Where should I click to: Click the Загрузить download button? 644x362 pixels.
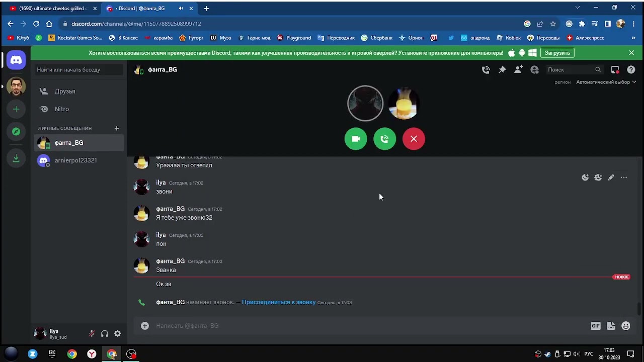(x=557, y=53)
